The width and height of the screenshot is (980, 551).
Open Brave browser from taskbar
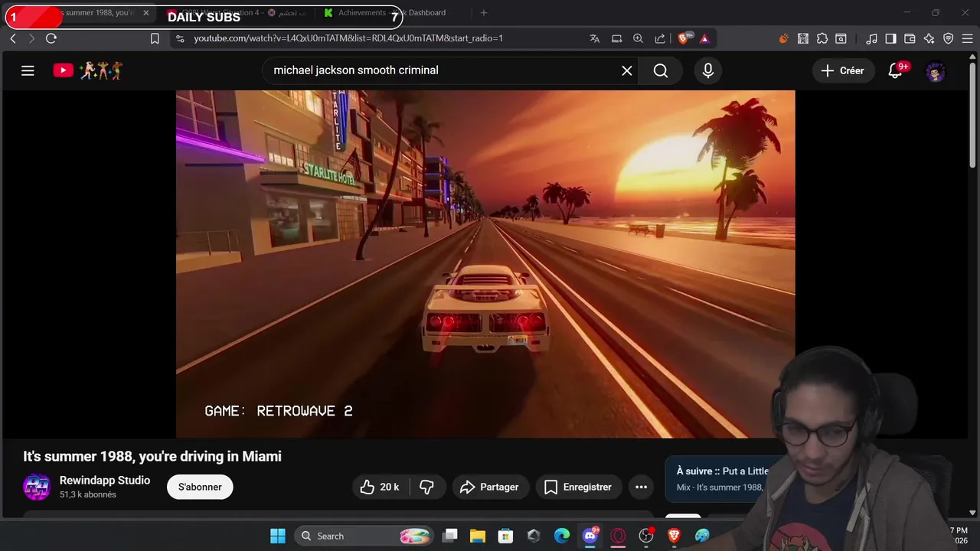tap(674, 536)
